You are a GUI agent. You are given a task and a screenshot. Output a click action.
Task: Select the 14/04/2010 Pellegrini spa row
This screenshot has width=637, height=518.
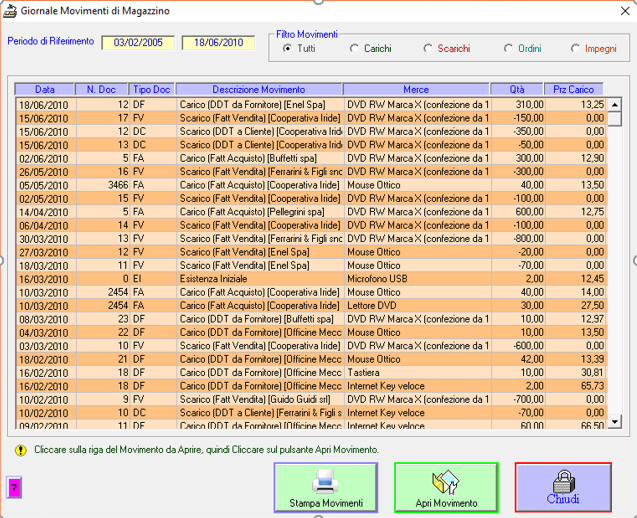click(x=312, y=212)
